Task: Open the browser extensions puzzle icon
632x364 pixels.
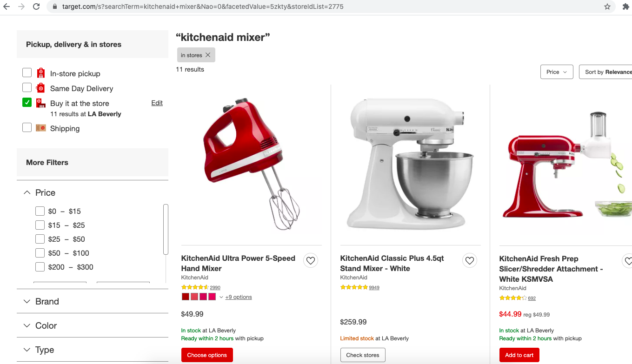Action: 625,7
